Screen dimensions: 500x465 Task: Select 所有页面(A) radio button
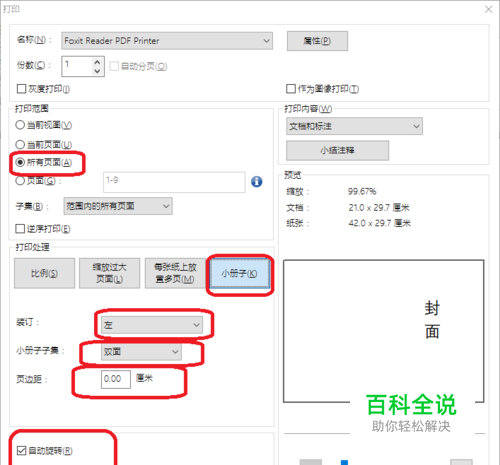(x=20, y=162)
